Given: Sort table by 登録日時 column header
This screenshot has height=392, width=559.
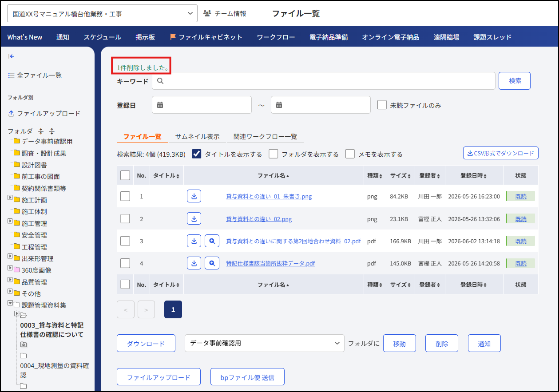Looking at the screenshot, I should coord(474,175).
